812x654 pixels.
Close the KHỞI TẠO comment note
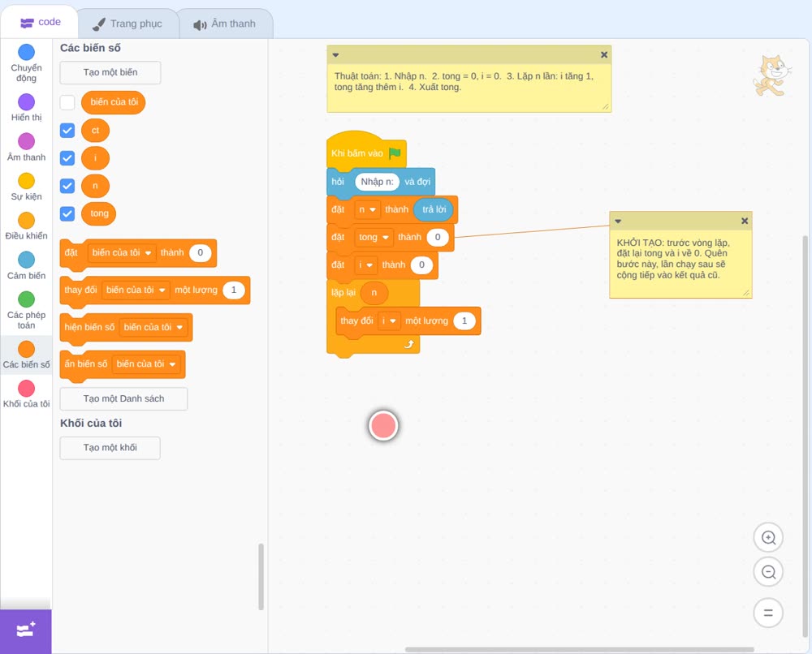tap(745, 221)
